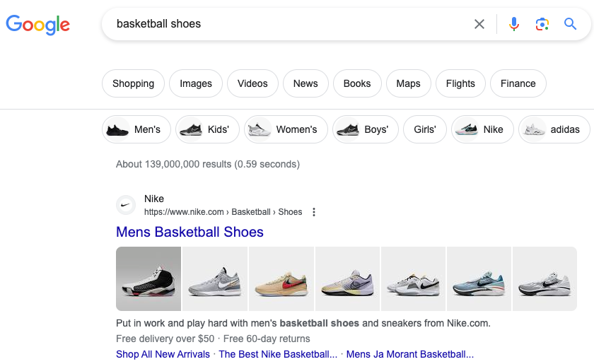Viewport: 594px width, 364px height.
Task: Click Free delivery over $50 text
Action: [x=165, y=339]
